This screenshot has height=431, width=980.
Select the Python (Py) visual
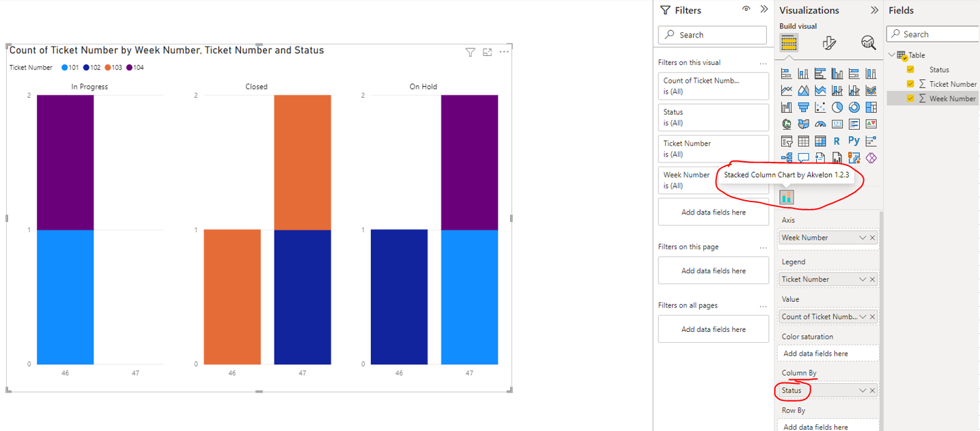click(x=854, y=141)
